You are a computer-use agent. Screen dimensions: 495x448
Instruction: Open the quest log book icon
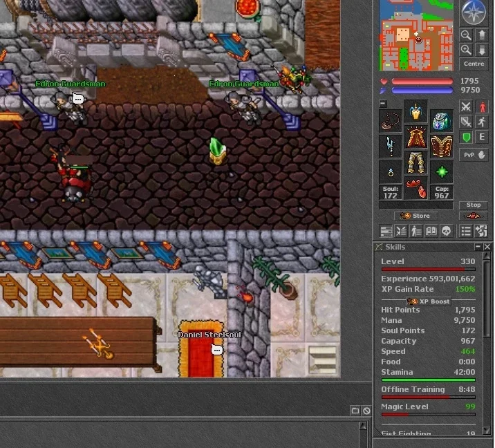click(431, 232)
